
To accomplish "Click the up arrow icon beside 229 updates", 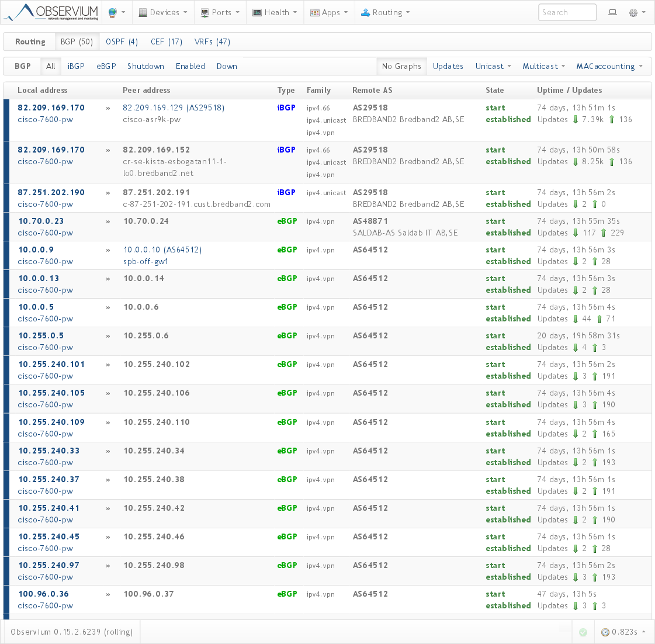I will click(603, 233).
